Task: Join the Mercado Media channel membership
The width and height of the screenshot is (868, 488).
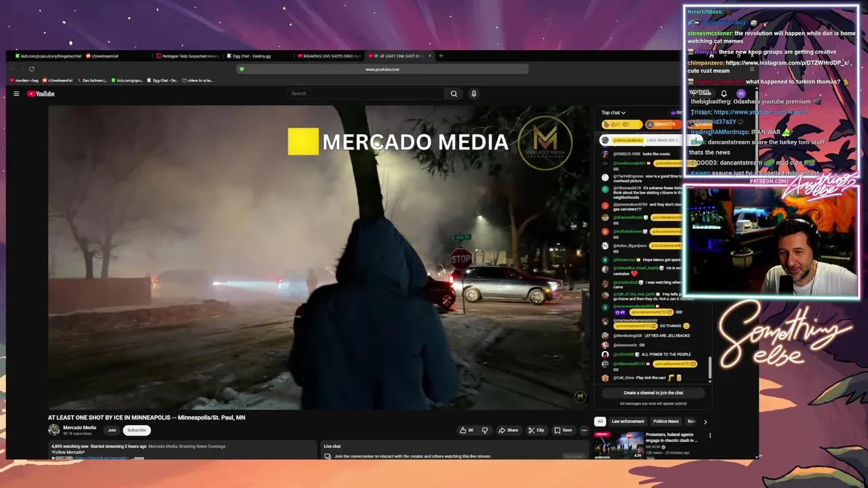Action: pos(112,430)
